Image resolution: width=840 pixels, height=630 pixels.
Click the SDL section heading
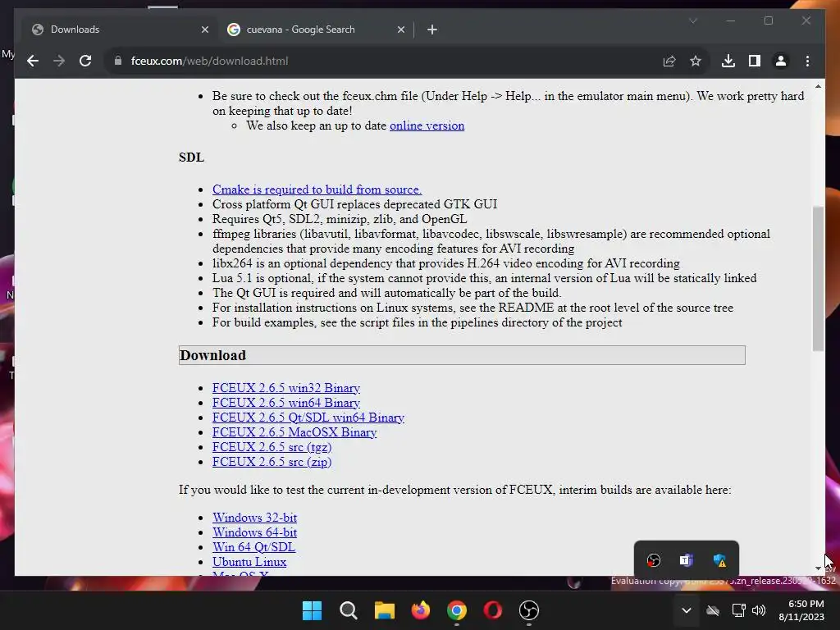click(191, 157)
